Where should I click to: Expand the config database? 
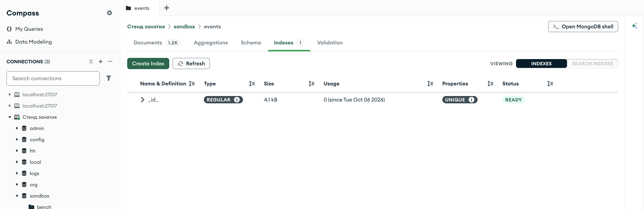[x=17, y=139]
